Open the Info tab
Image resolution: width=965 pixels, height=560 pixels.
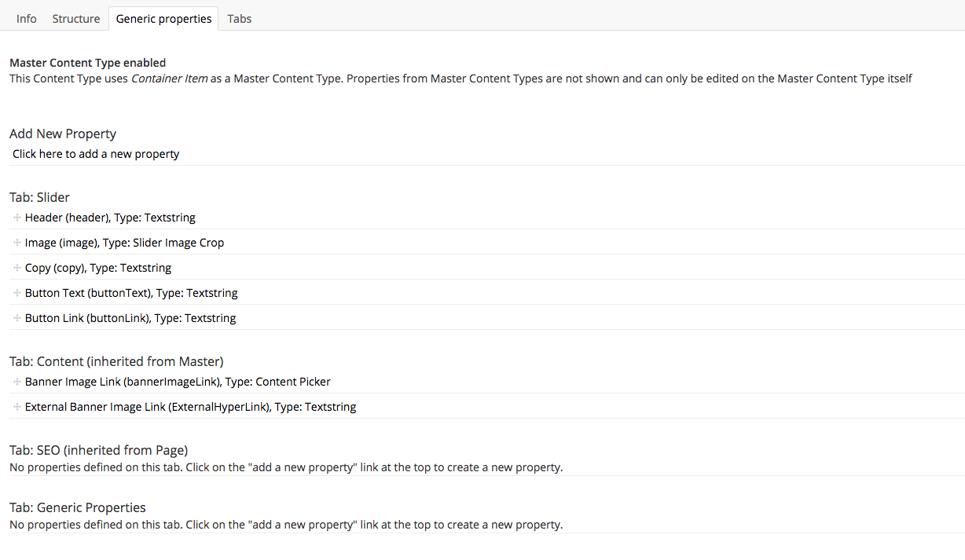pos(27,18)
